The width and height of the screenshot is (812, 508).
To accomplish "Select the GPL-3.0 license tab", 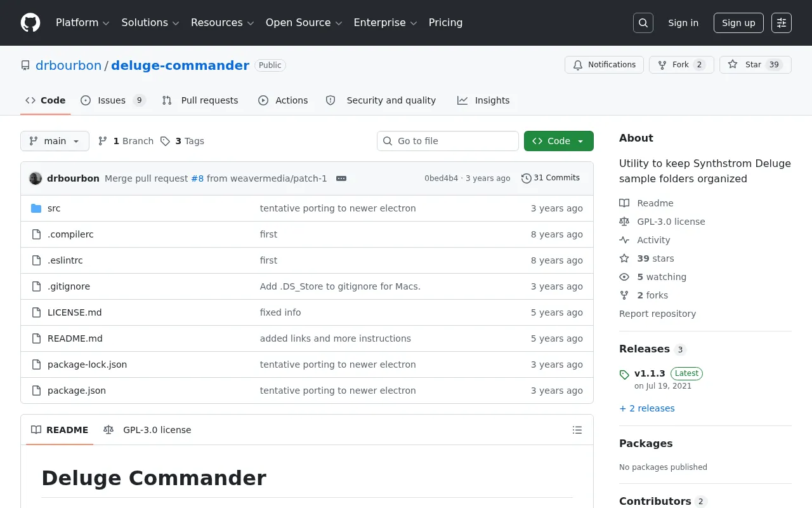I will 147,430.
